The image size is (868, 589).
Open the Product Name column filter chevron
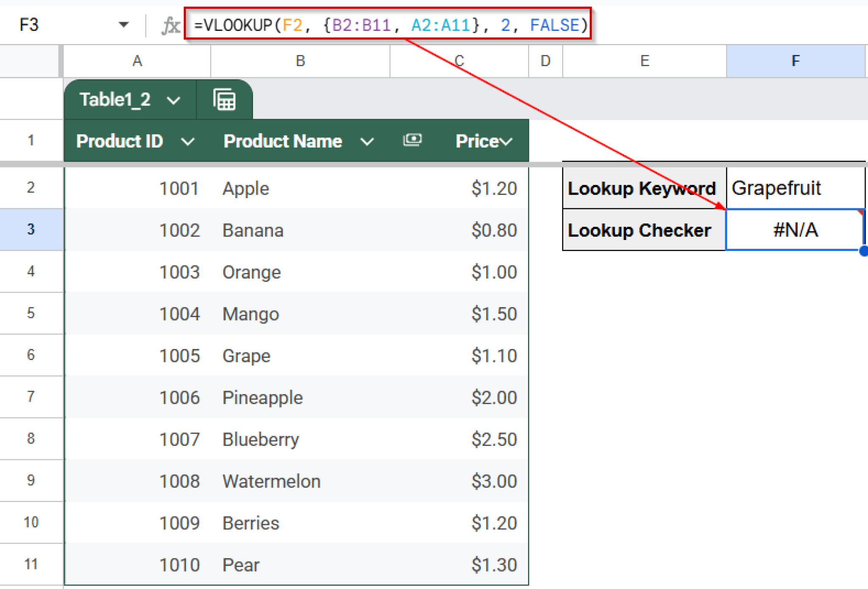click(367, 142)
